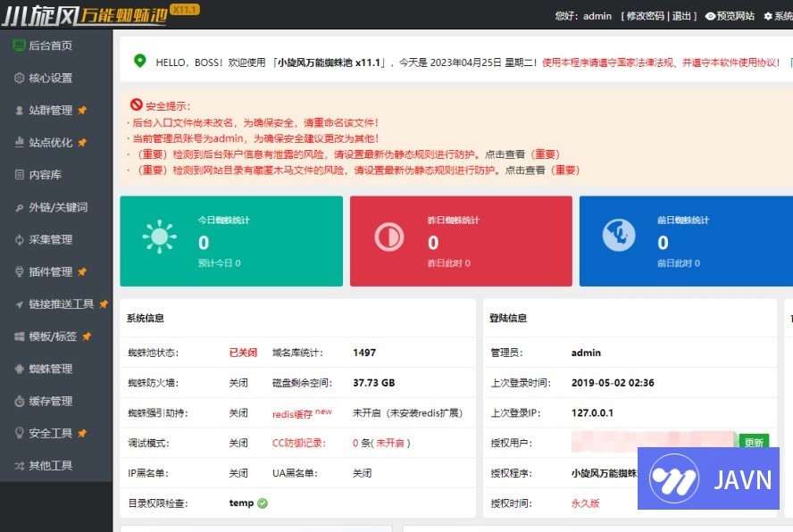Click the 今日蜘蛛统计 green card
The width and height of the screenshot is (793, 532).
pyautogui.click(x=231, y=241)
